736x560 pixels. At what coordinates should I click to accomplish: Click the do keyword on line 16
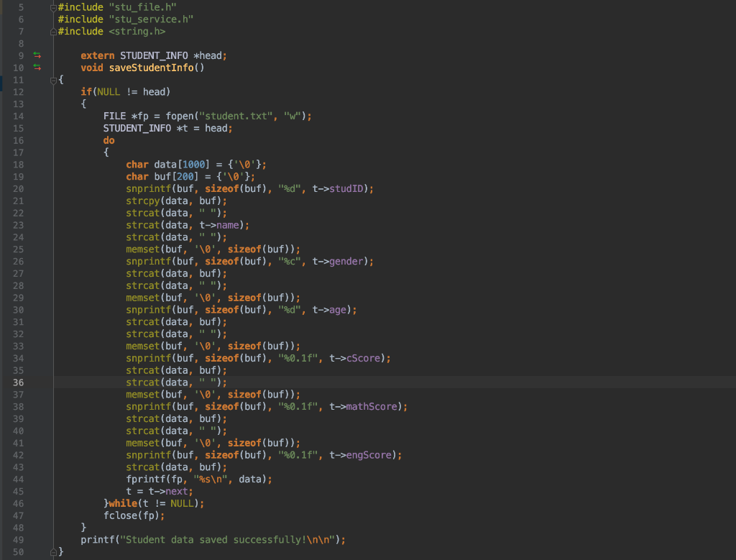tap(108, 140)
